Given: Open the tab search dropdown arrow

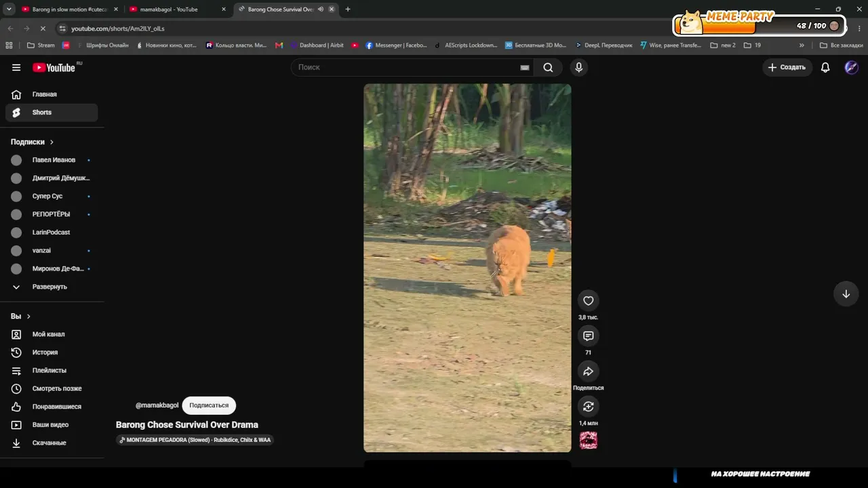Looking at the screenshot, I should pyautogui.click(x=9, y=9).
